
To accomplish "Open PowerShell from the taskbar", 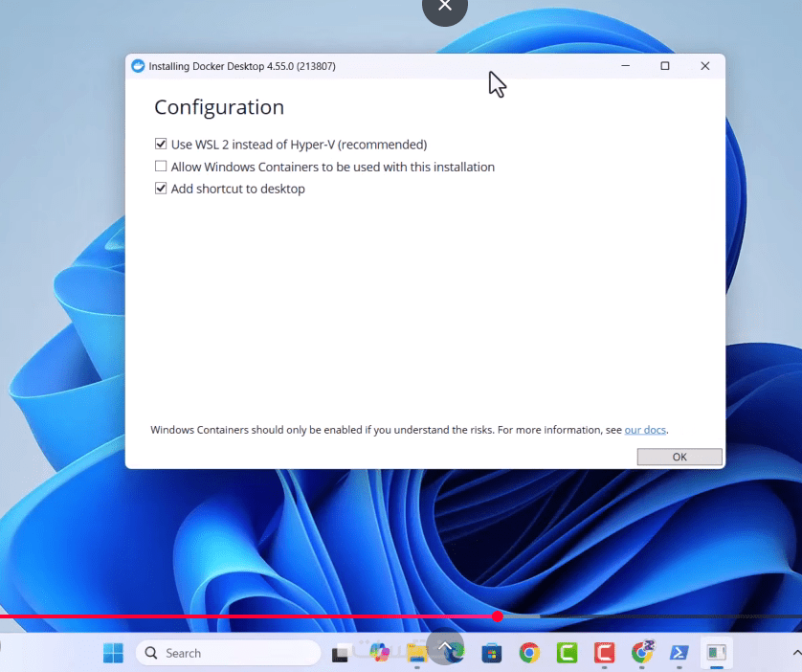I will [x=679, y=653].
